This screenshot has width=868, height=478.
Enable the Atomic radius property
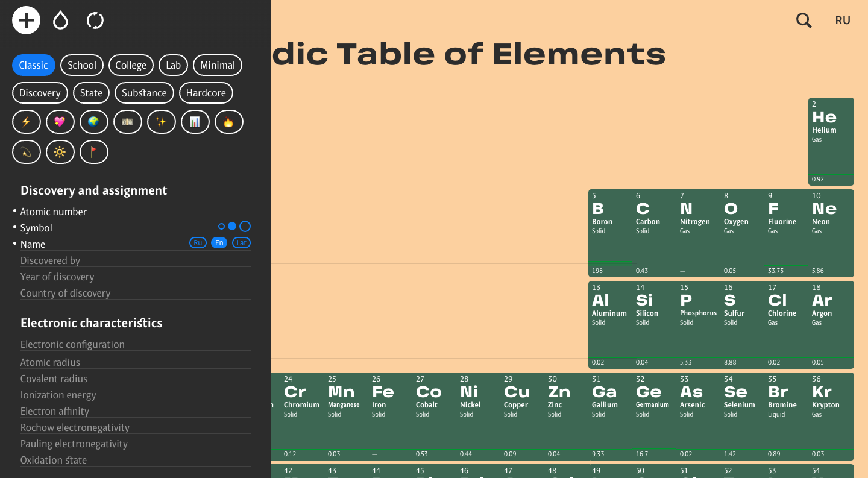click(50, 362)
